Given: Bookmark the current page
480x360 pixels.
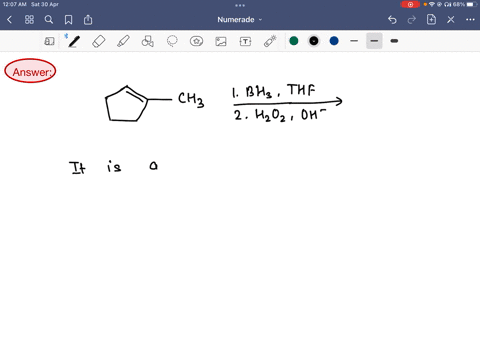Looking at the screenshot, I should click(68, 20).
